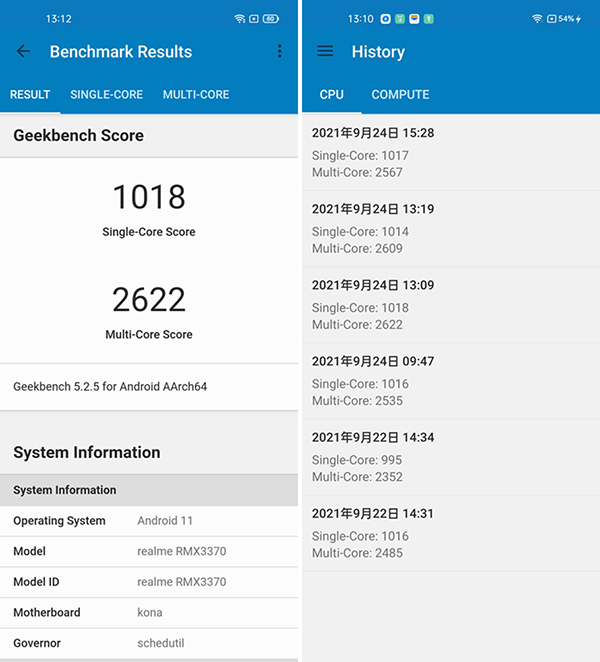Open the history entry from 15:28
The width and height of the screenshot is (600, 662).
point(450,152)
